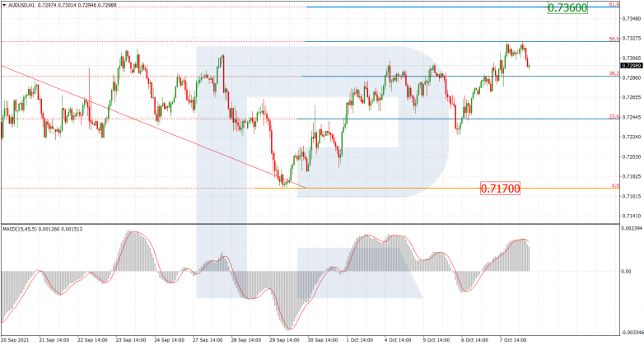Screen dimensions: 644x345
Task: Click MACD axis zero level 0.00
Action: click(x=628, y=272)
